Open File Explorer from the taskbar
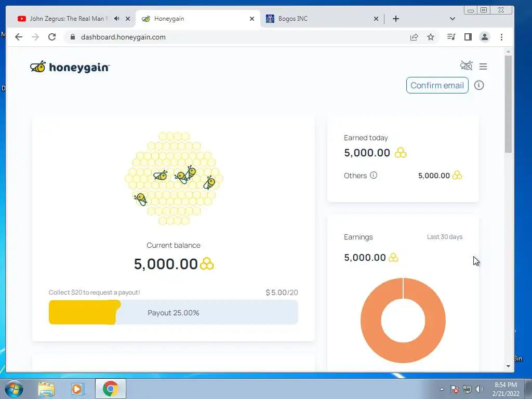 (x=46, y=389)
